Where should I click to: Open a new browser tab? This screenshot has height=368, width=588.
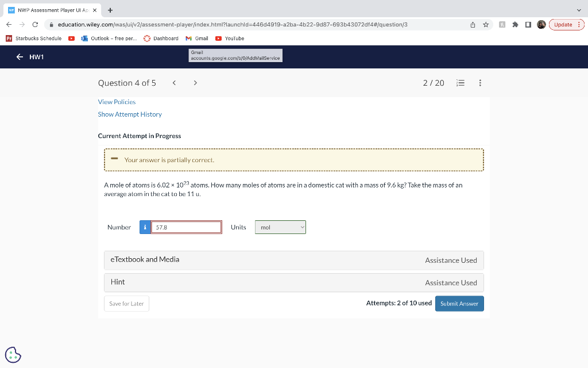coord(109,9)
